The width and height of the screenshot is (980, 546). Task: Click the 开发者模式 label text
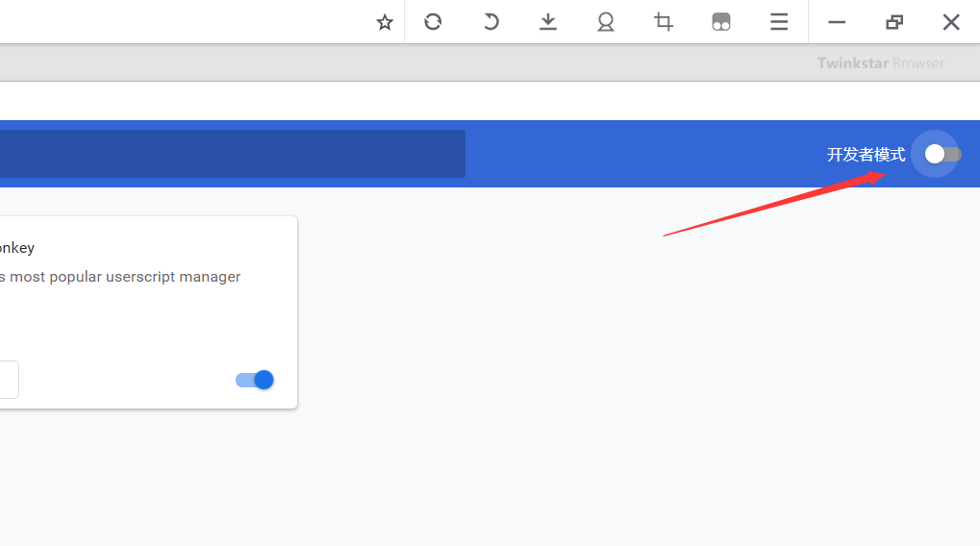click(x=866, y=154)
